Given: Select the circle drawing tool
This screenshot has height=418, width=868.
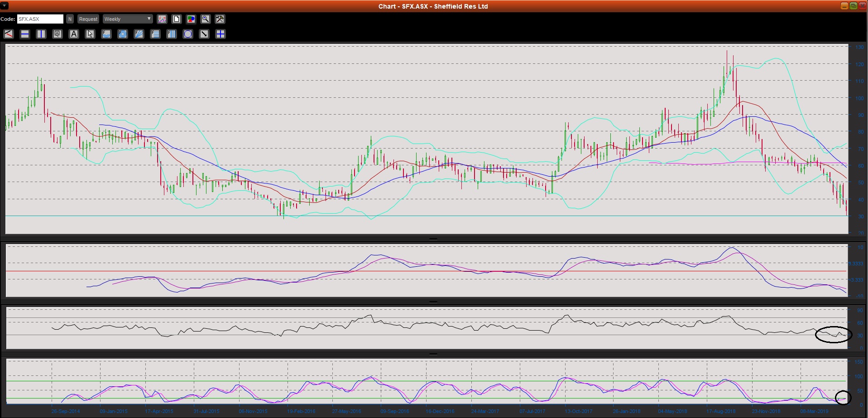Looking at the screenshot, I should click(188, 34).
